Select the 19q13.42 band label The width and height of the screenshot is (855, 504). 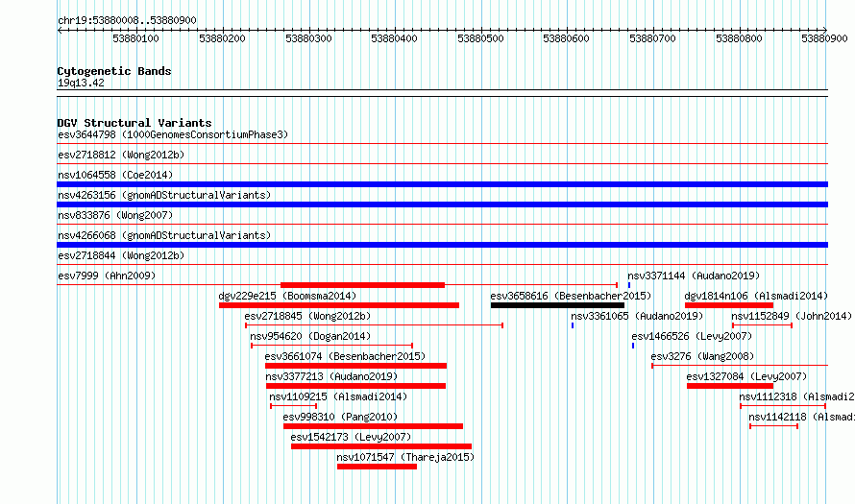coord(81,83)
